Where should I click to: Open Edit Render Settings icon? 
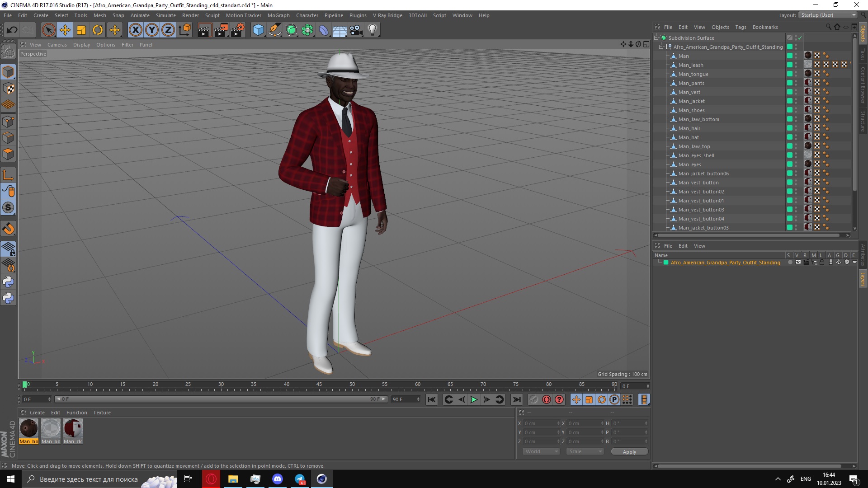point(237,30)
